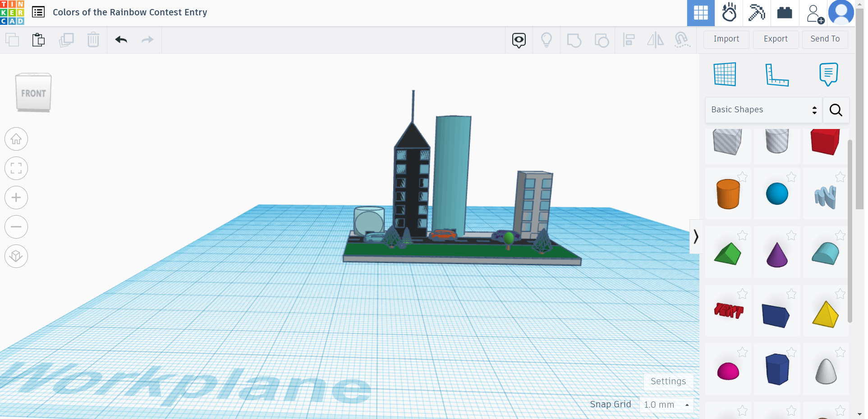This screenshot has height=419, width=868.
Task: Switch to Blocks mode with the pickaxe icon
Action: 757,13
